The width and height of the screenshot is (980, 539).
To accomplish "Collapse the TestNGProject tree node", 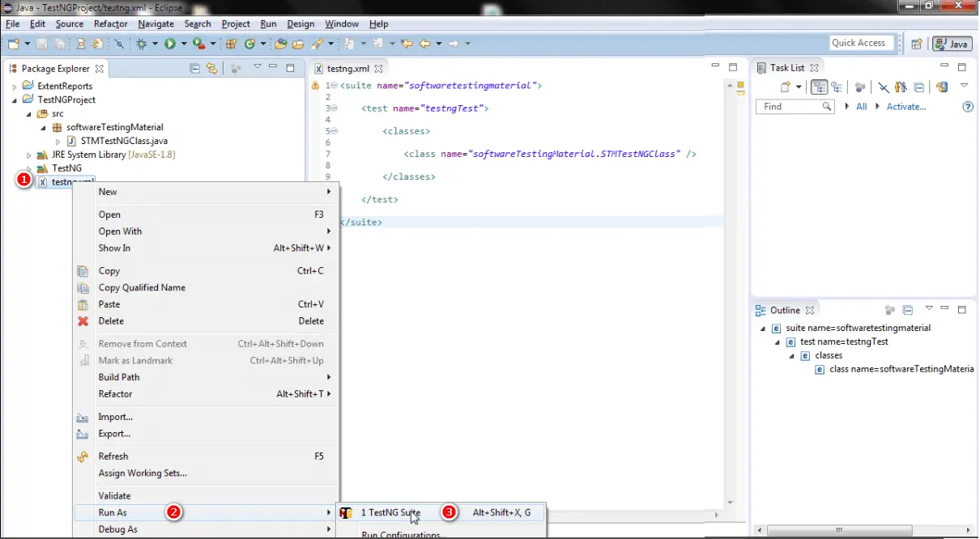I will pos(15,100).
